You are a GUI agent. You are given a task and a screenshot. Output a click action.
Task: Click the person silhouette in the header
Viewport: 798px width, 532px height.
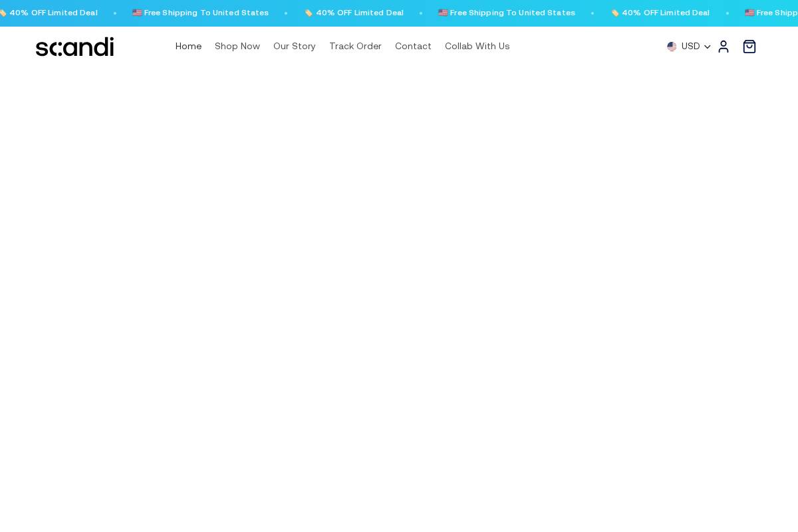click(x=723, y=47)
